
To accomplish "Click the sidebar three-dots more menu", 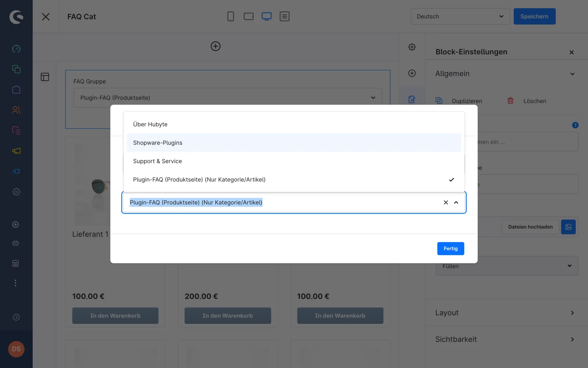I will [15, 283].
